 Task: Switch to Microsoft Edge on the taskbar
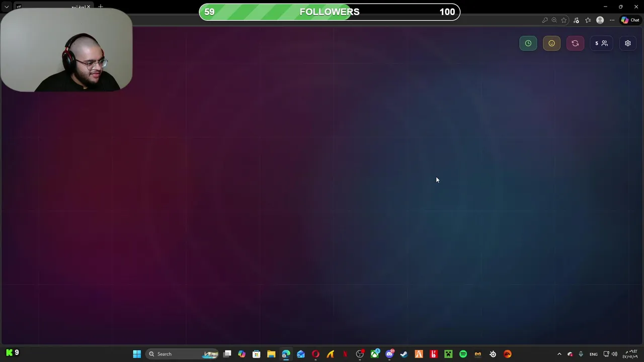click(286, 354)
